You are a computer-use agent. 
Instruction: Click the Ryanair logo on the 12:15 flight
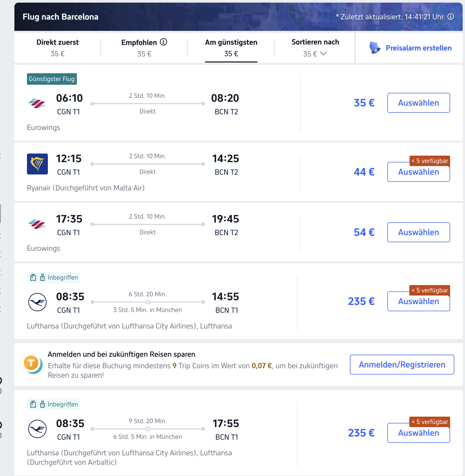tap(37, 164)
